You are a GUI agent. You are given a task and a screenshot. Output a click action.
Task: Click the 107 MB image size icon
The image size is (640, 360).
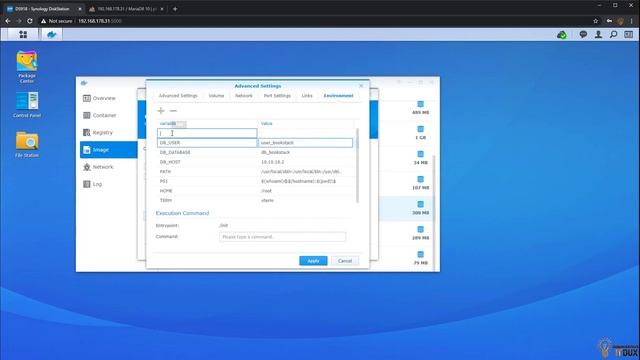click(420, 180)
